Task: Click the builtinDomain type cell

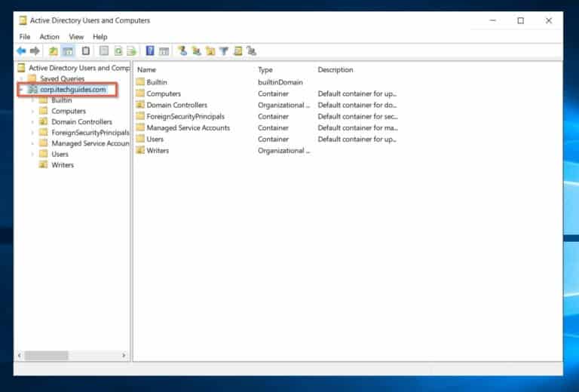Action: [x=280, y=82]
